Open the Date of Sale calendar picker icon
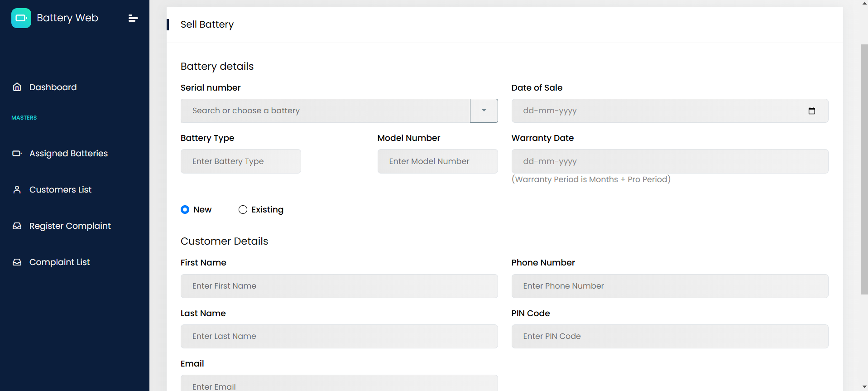Image resolution: width=868 pixels, height=391 pixels. pyautogui.click(x=811, y=111)
